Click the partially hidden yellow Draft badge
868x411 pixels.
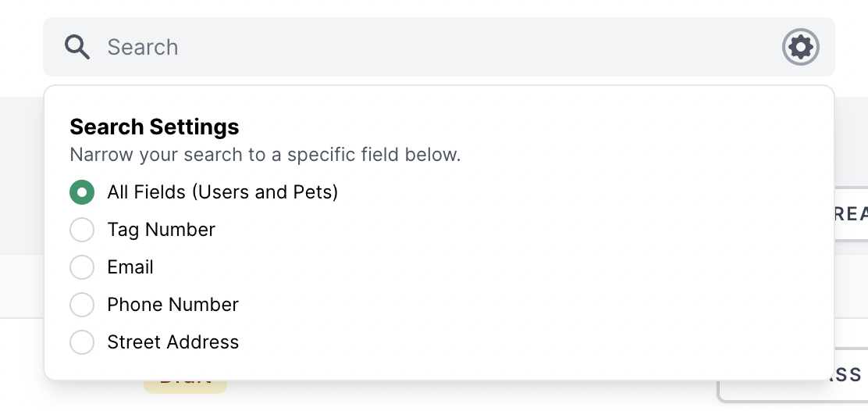(x=185, y=385)
